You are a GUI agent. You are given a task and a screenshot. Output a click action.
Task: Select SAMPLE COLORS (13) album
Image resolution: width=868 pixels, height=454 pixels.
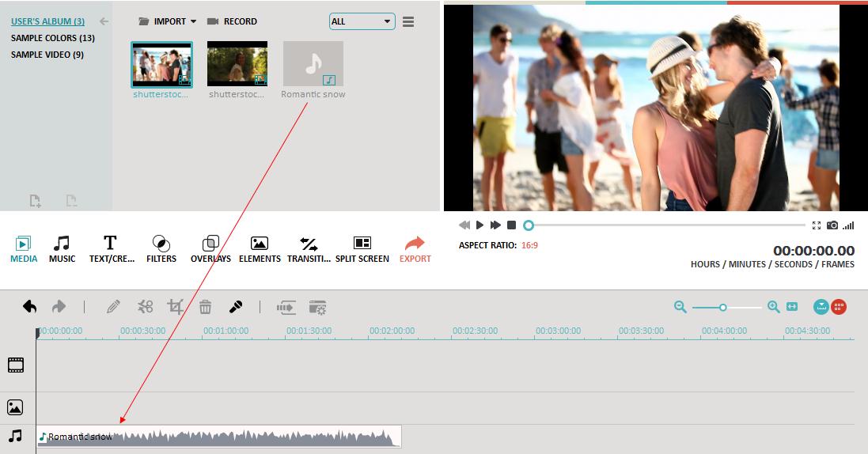pyautogui.click(x=52, y=38)
